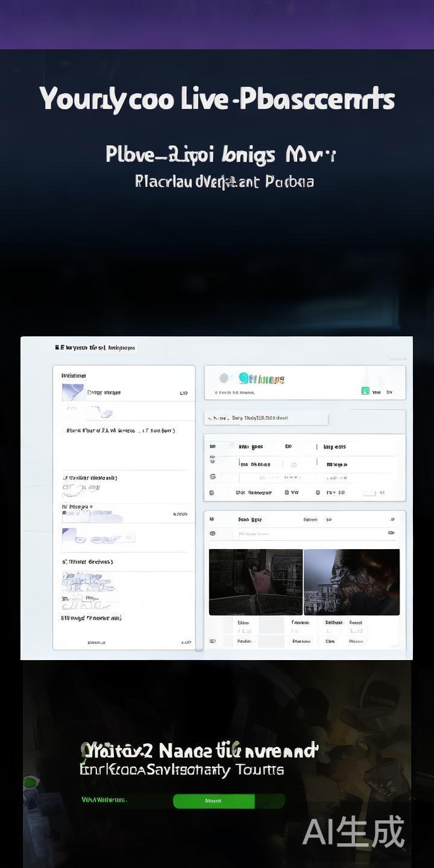
Task: Open the right dark image thumbnail
Action: coord(351,582)
